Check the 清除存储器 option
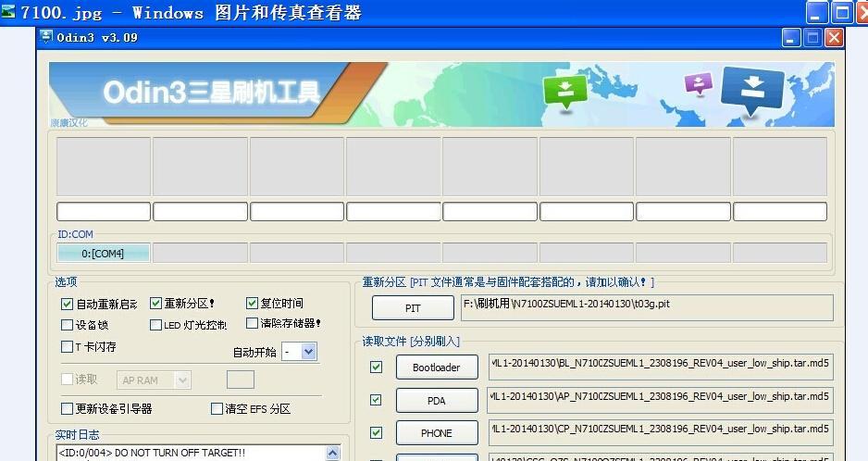The height and width of the screenshot is (461, 868). (x=252, y=323)
